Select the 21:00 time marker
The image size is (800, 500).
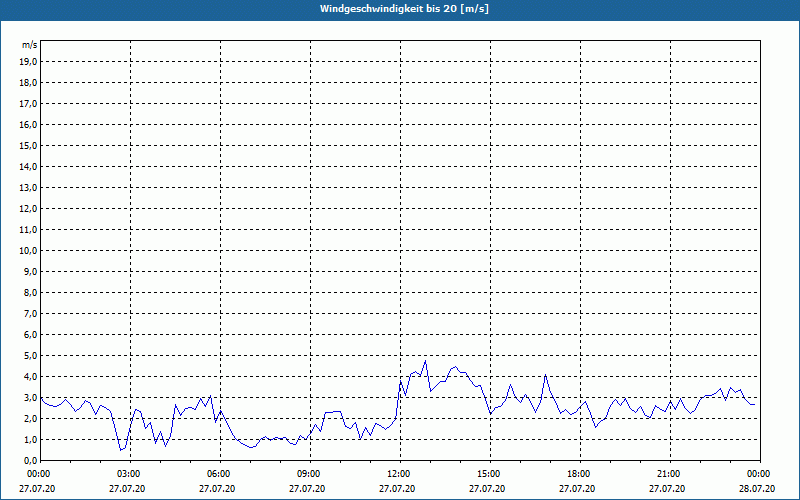[670, 473]
